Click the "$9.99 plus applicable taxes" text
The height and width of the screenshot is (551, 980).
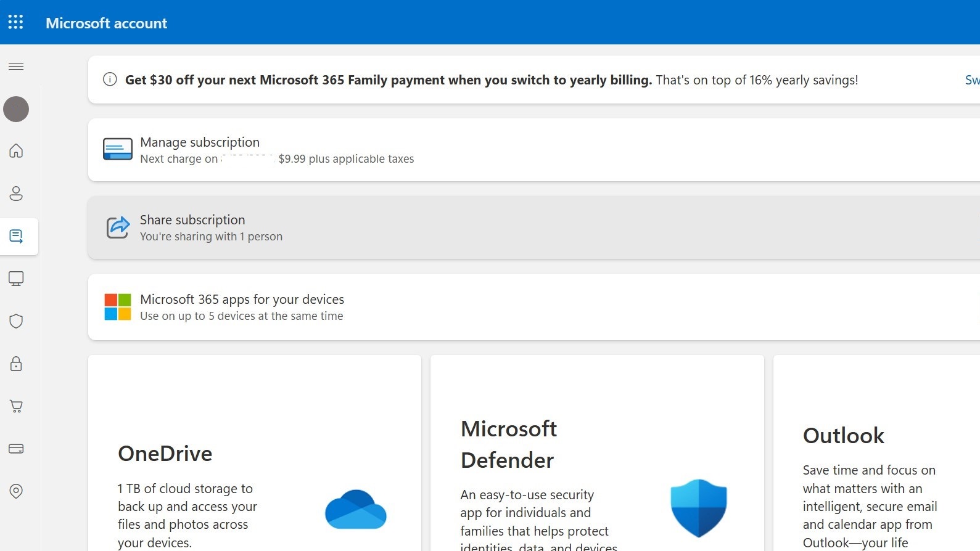pos(346,159)
